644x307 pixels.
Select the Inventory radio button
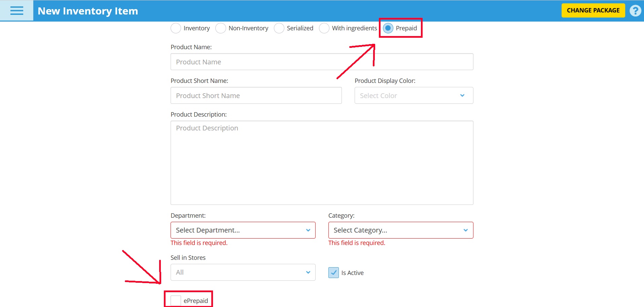tap(176, 28)
